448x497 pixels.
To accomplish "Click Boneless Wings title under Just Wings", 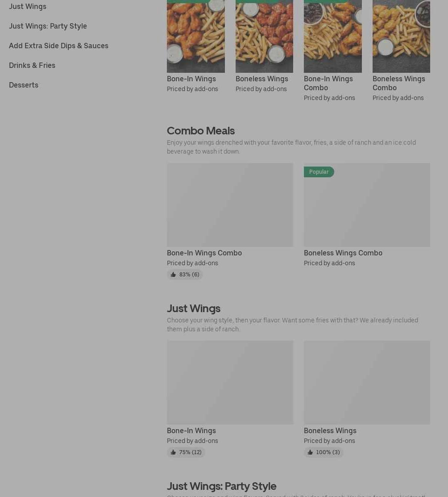I will [x=330, y=431].
